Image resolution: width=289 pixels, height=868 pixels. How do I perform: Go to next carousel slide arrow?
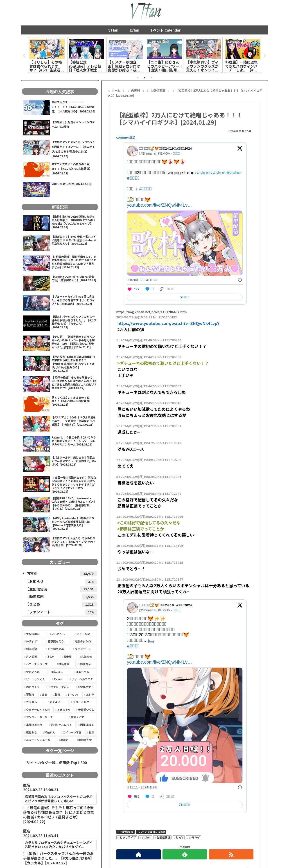[264, 56]
